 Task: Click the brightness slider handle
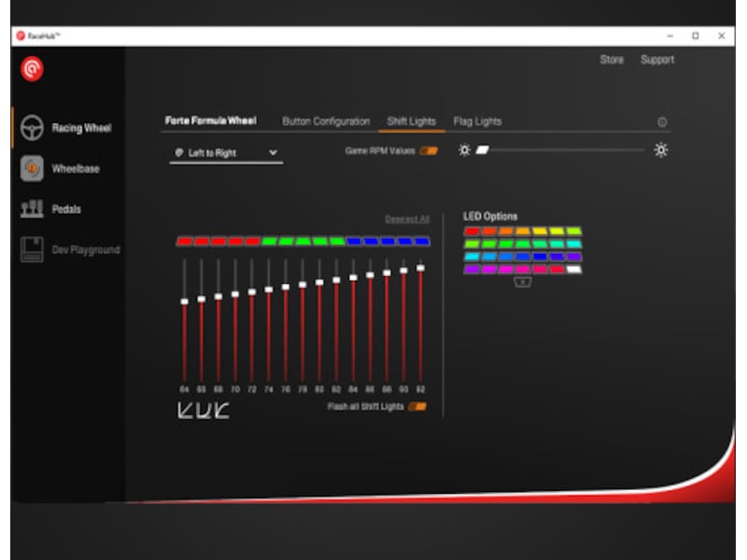(483, 150)
